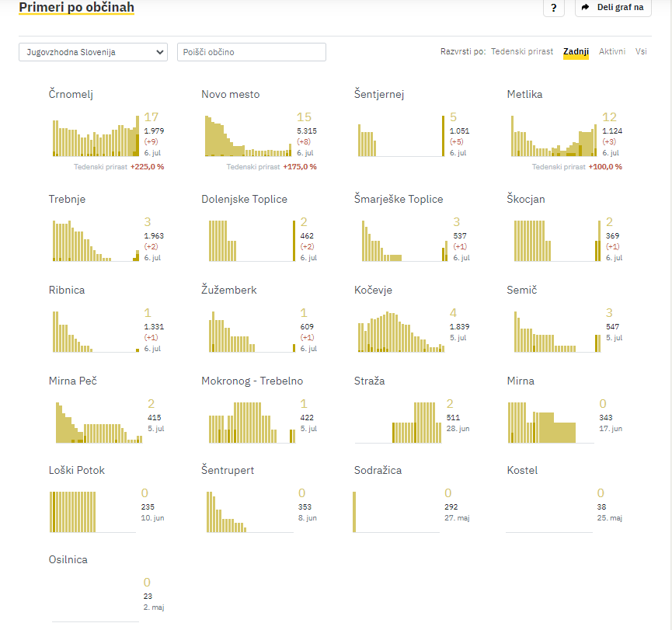Screen dimensions: 672x630
Task: Sort municipalities by Aktivni
Action: [611, 51]
